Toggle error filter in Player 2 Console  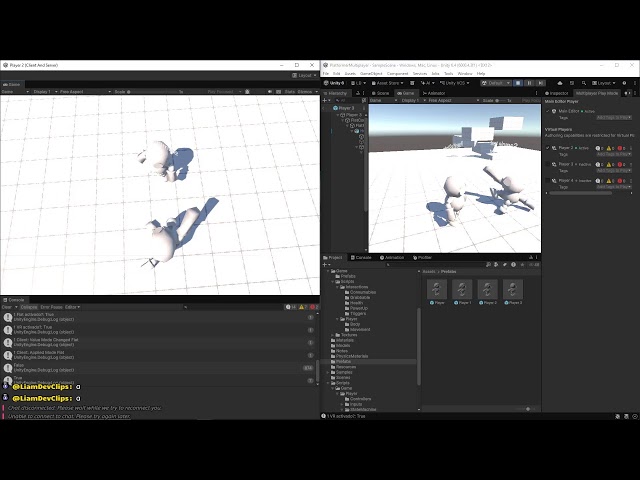pyautogui.click(x=314, y=307)
